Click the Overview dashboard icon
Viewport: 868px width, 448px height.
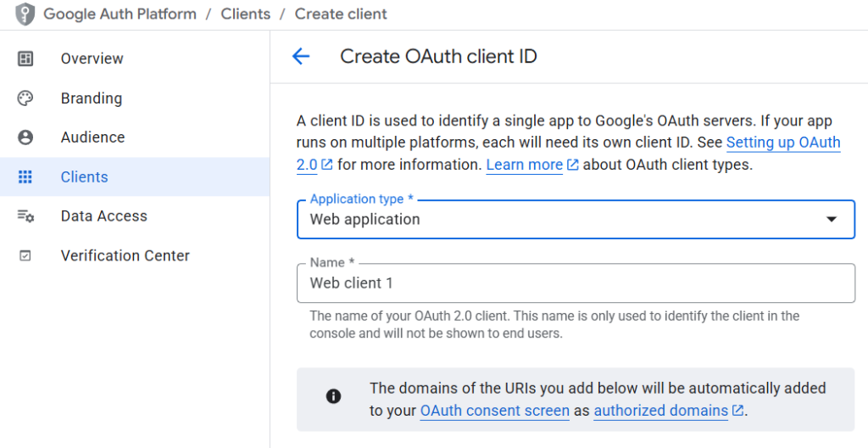(x=25, y=59)
